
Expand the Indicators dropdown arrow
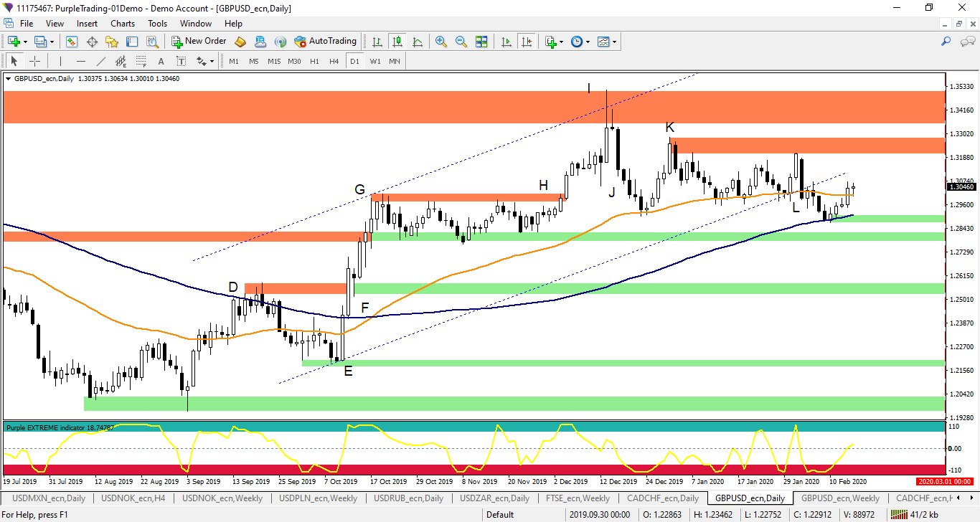click(x=561, y=42)
